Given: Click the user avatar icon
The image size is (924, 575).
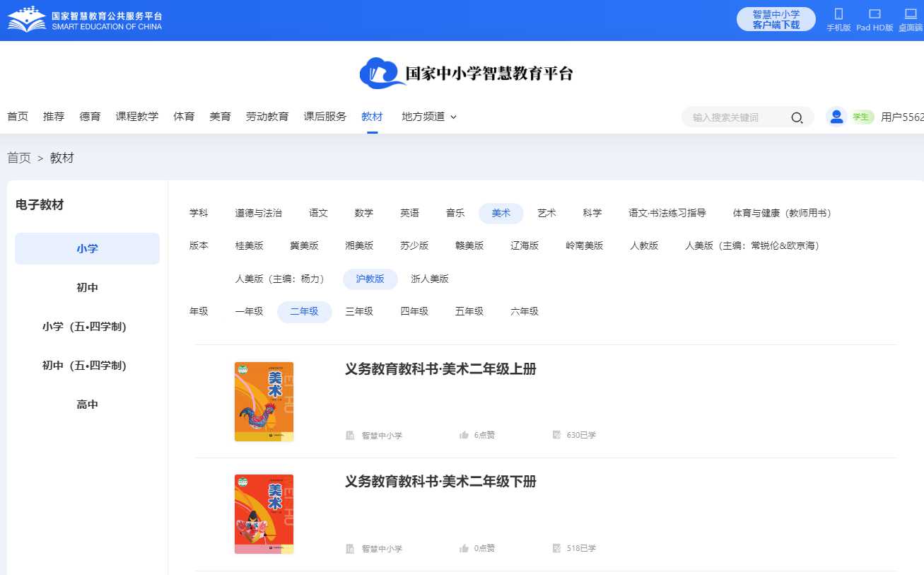Looking at the screenshot, I should [837, 117].
